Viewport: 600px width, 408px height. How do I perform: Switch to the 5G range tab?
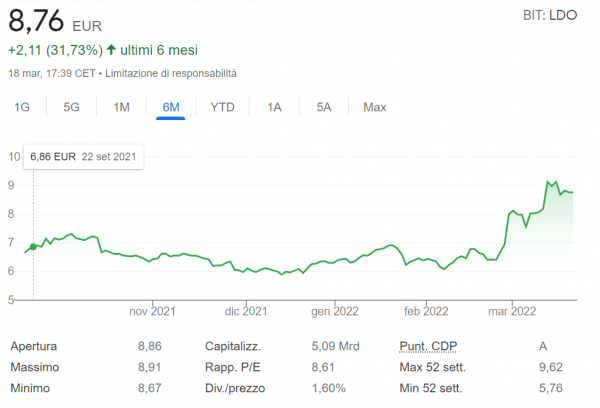(x=71, y=107)
